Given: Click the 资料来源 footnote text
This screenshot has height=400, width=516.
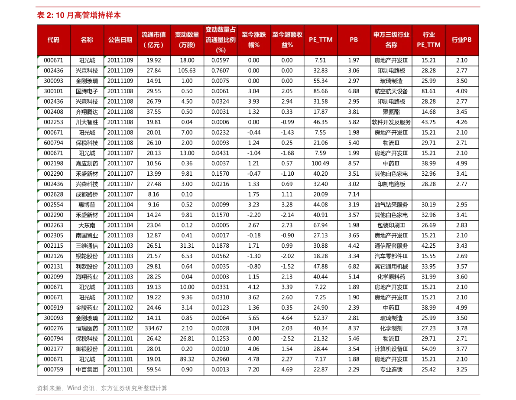Looking at the screenshot, I should coord(102,388).
